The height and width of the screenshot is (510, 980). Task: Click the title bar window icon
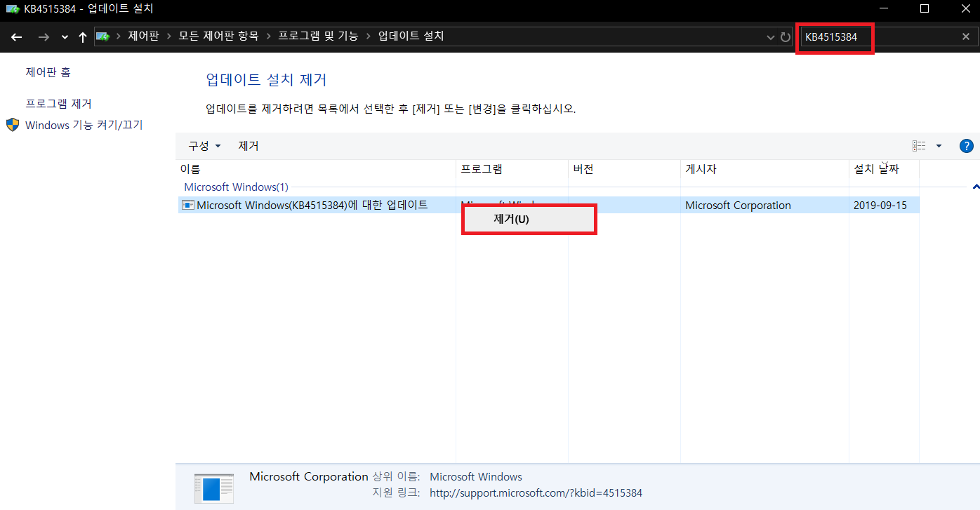[x=13, y=9]
